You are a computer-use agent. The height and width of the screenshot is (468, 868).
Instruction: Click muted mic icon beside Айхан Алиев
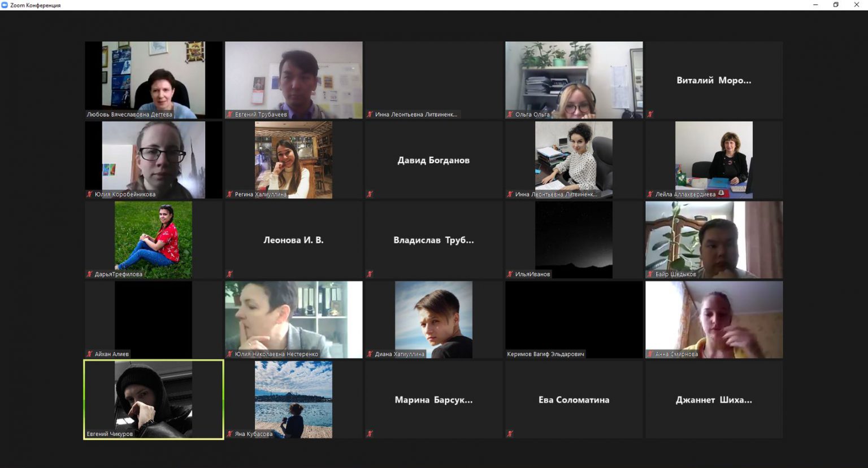(x=89, y=354)
